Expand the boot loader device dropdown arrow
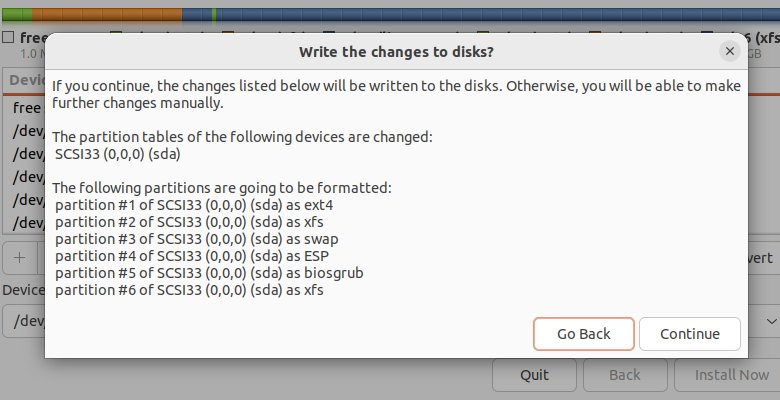This screenshot has height=400, width=780. pos(771,321)
